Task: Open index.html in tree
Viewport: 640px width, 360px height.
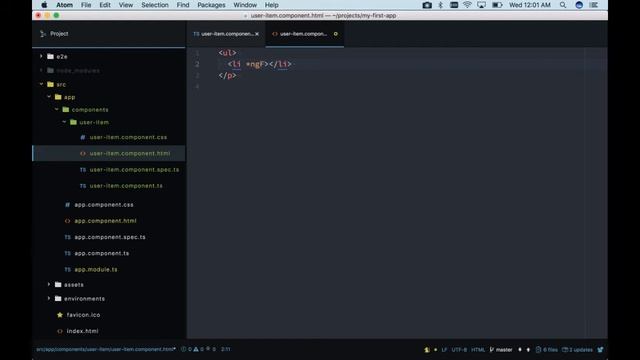Action: (82, 331)
